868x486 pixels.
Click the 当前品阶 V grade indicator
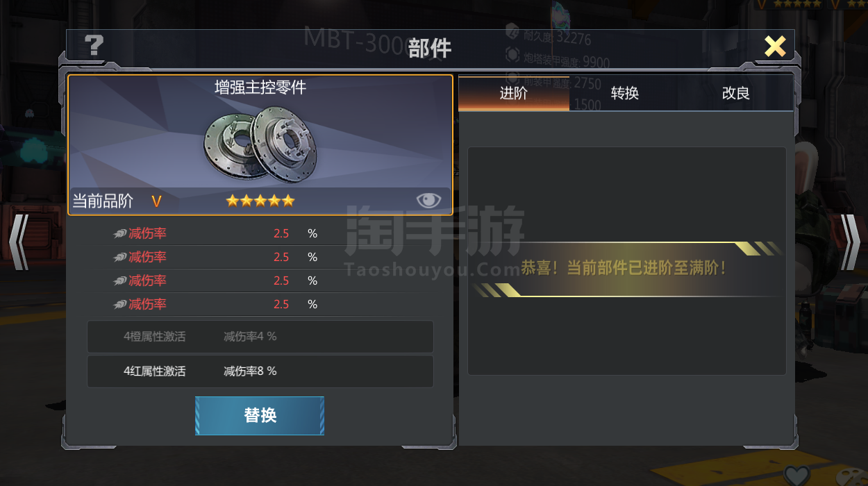point(117,201)
